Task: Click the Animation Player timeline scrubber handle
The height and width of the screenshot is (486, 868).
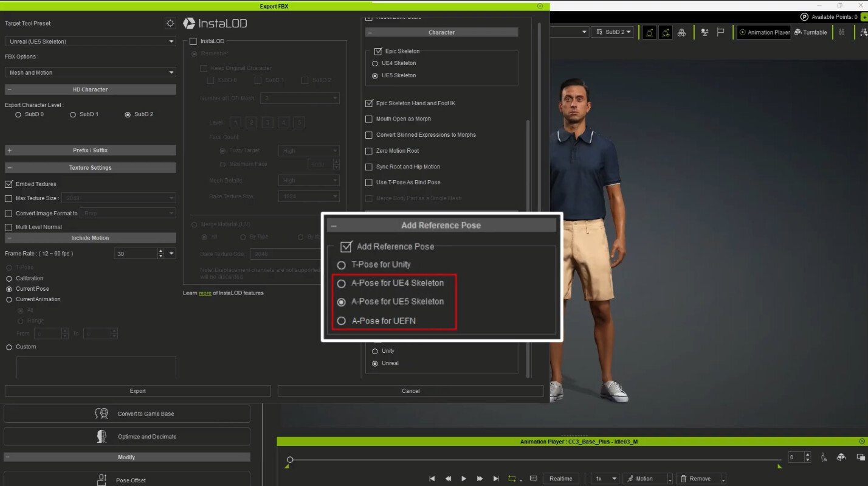Action: click(x=290, y=460)
